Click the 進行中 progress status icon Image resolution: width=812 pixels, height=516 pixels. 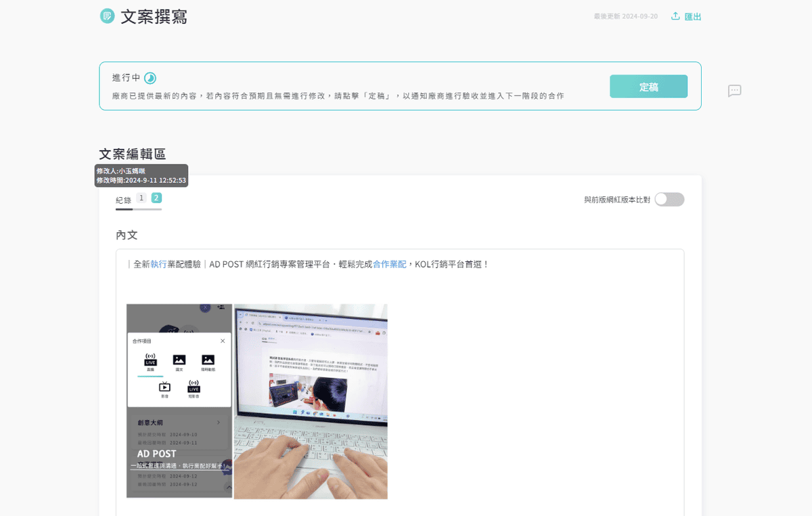click(150, 78)
